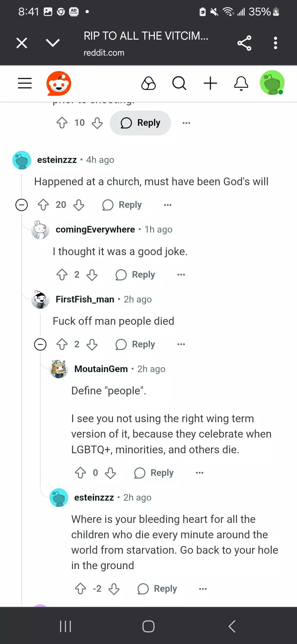This screenshot has height=644, width=297.
Task: Upvote comingEverywhere's "good joke" comment
Action: 62,275
